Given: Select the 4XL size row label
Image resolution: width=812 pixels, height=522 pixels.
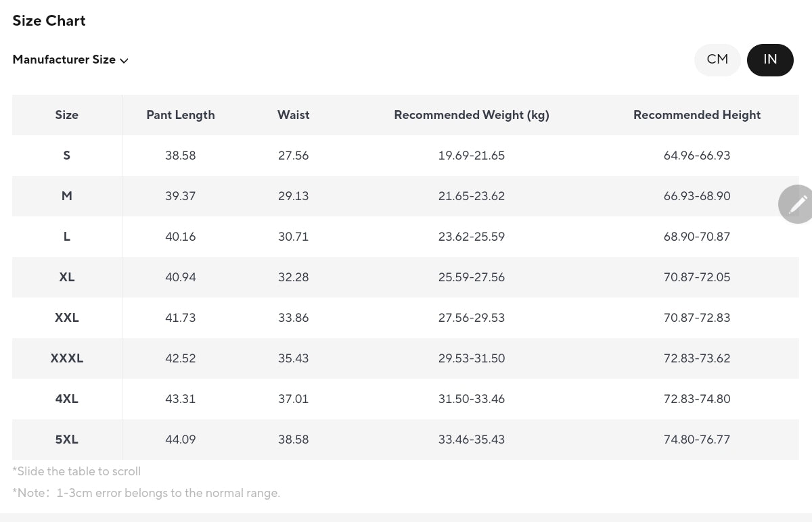Looking at the screenshot, I should [x=67, y=399].
